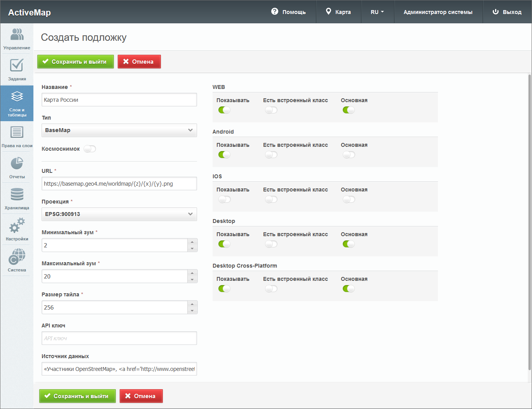Screen dimensions: 532x409
Task: Expand the Проекция EPSG:900913 dropdown
Action: 119,214
